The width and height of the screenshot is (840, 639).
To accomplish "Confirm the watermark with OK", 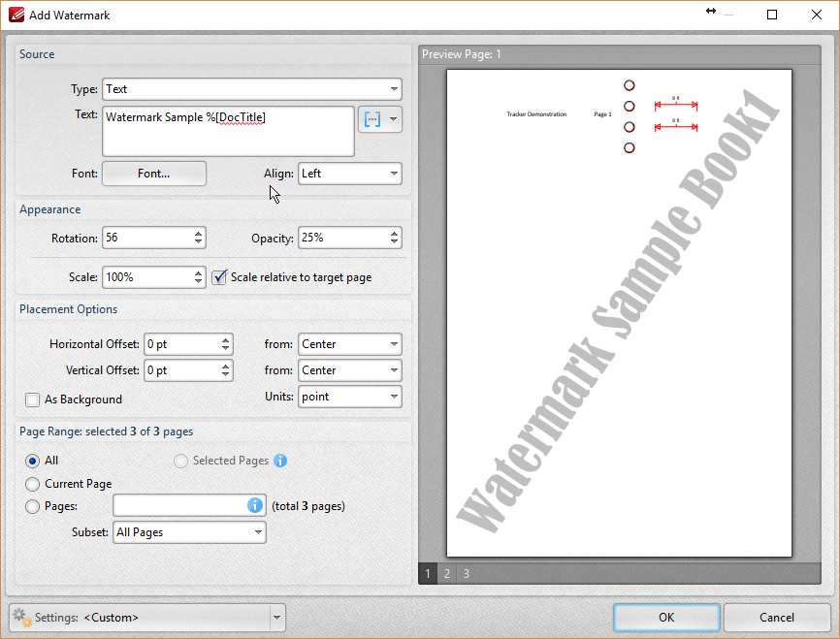I will pos(666,617).
